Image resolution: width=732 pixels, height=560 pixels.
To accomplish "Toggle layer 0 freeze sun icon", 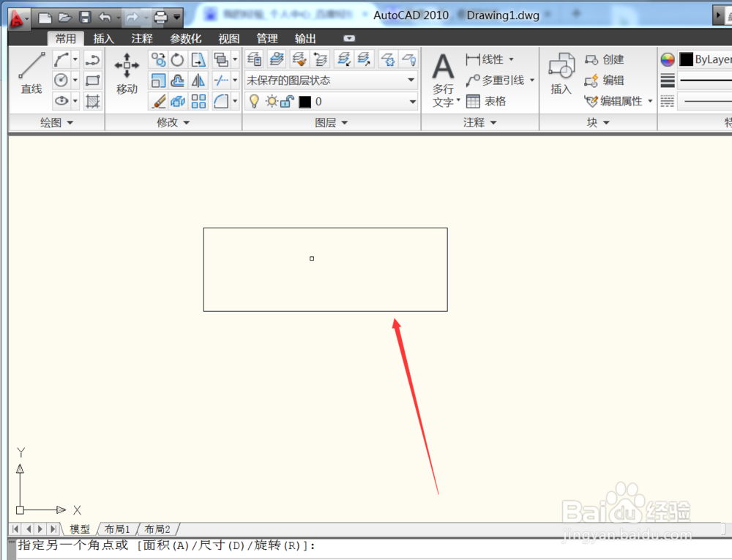I will coord(272,101).
